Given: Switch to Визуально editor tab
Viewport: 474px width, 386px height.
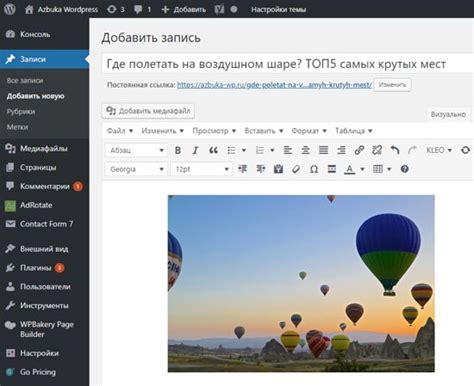Looking at the screenshot, I should (x=448, y=114).
